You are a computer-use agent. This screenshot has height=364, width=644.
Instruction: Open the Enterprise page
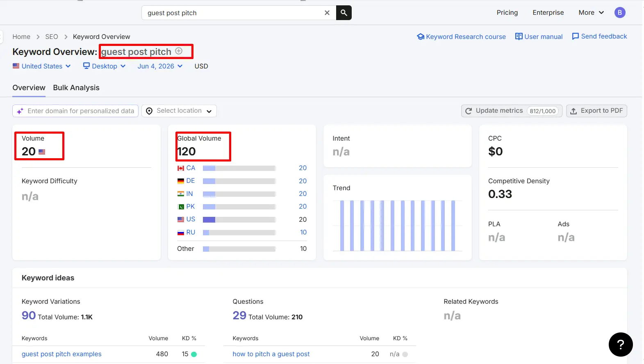click(548, 13)
